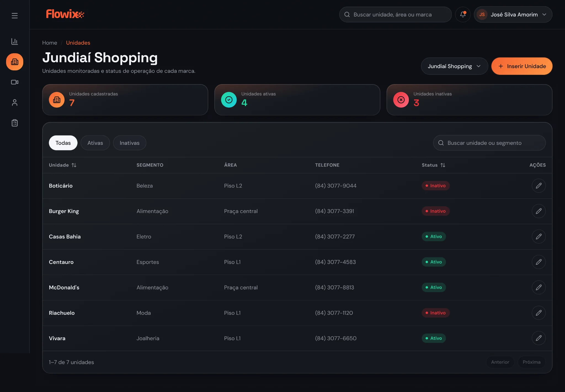The width and height of the screenshot is (565, 392).
Task: Click the JS user avatar
Action: pos(482,15)
